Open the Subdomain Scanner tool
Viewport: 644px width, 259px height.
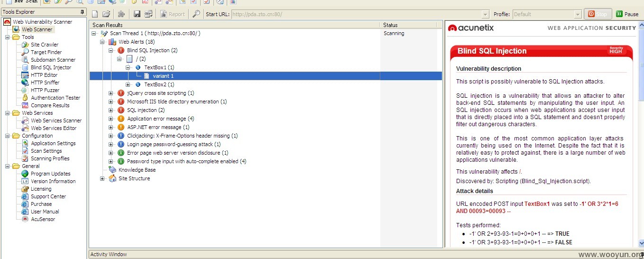53,60
